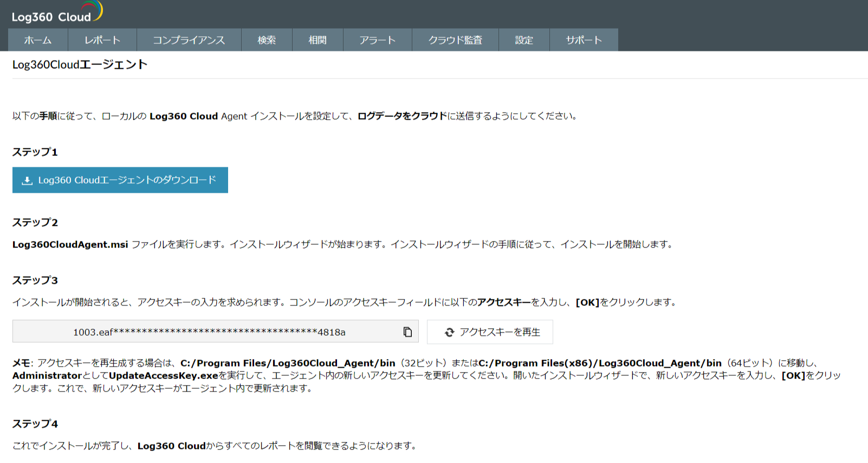Click the Log360CloudAgent.msi file name text
The height and width of the screenshot is (463, 868).
(70, 245)
